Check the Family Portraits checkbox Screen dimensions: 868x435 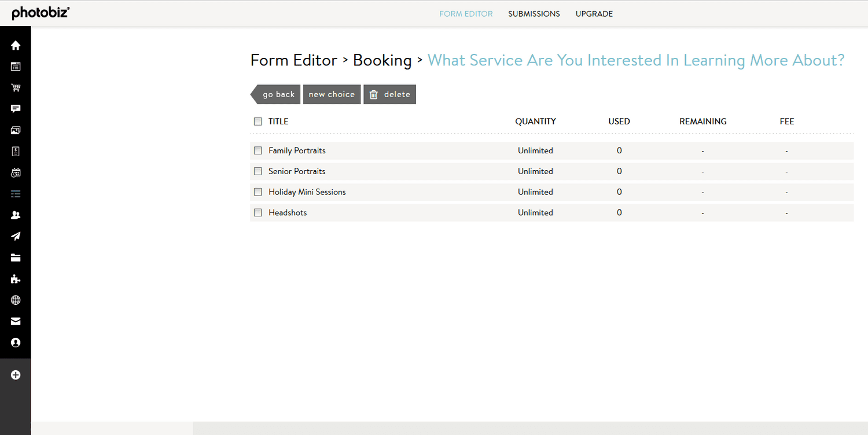click(x=258, y=150)
